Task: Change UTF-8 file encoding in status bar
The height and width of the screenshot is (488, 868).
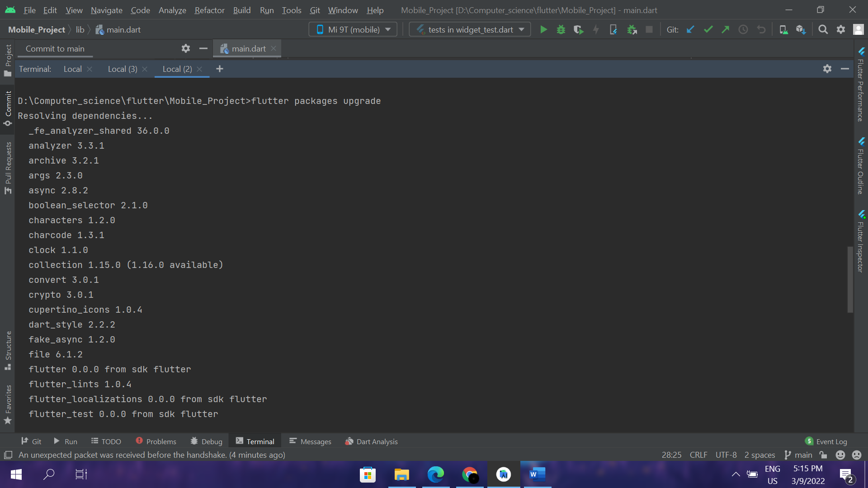Action: pyautogui.click(x=726, y=455)
